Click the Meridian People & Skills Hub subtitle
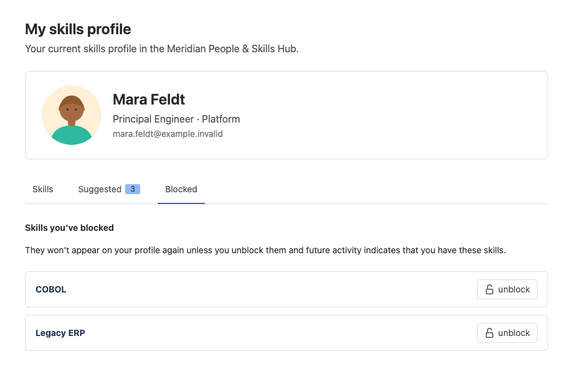This screenshot has height=392, width=573. [x=162, y=49]
